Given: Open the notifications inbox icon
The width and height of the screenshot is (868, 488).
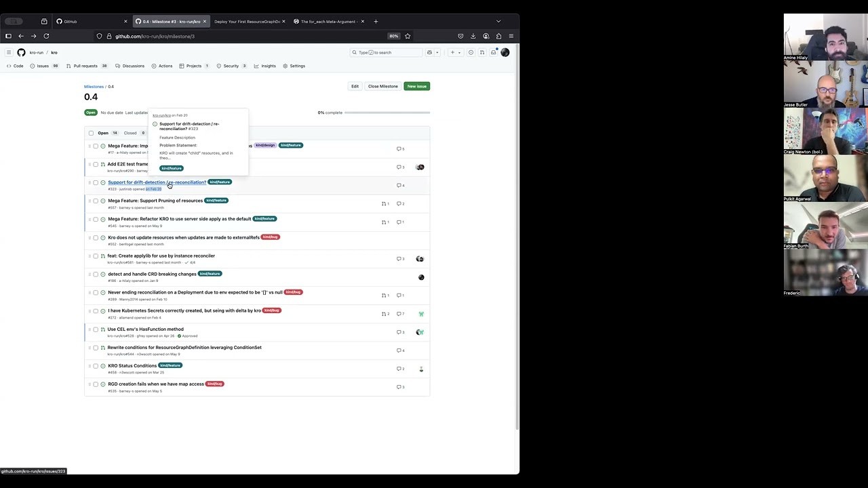Looking at the screenshot, I should pyautogui.click(x=494, y=52).
